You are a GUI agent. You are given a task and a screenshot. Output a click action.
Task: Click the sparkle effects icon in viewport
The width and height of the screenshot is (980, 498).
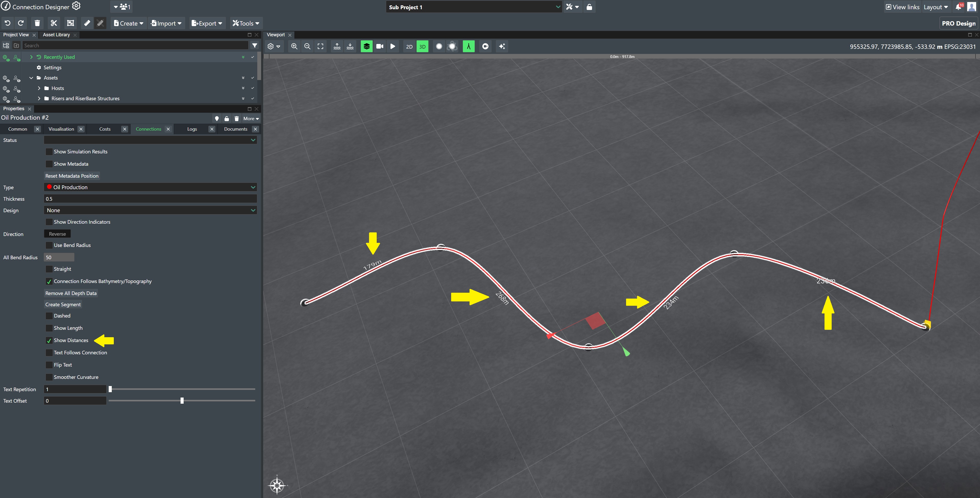click(x=502, y=46)
